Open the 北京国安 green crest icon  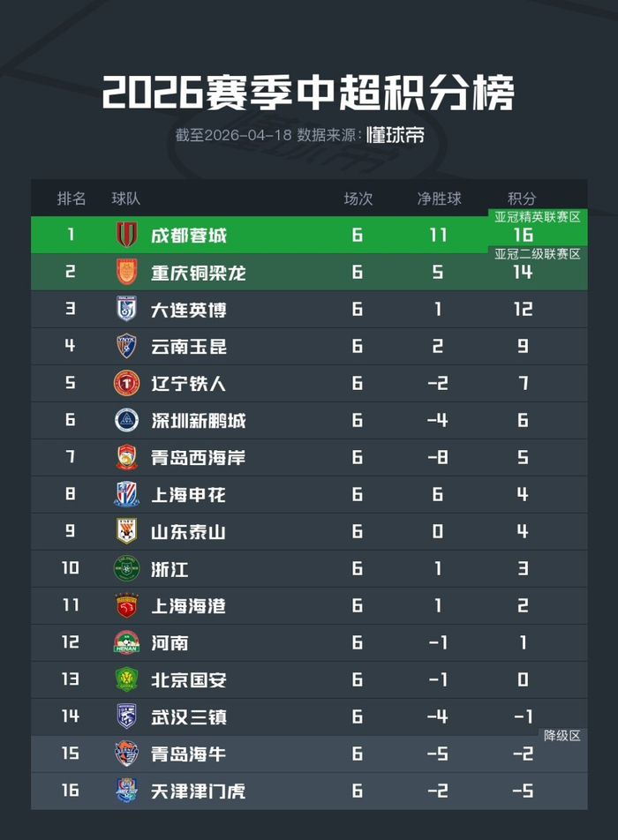[127, 679]
